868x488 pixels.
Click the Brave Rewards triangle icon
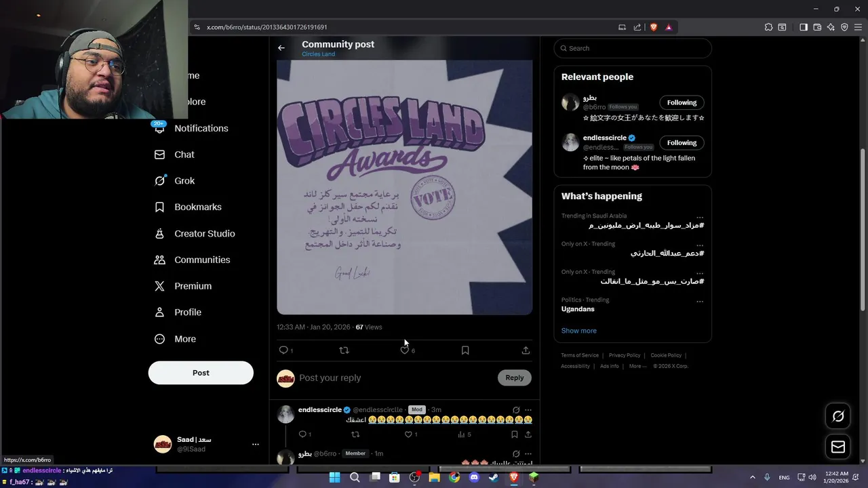(x=669, y=27)
